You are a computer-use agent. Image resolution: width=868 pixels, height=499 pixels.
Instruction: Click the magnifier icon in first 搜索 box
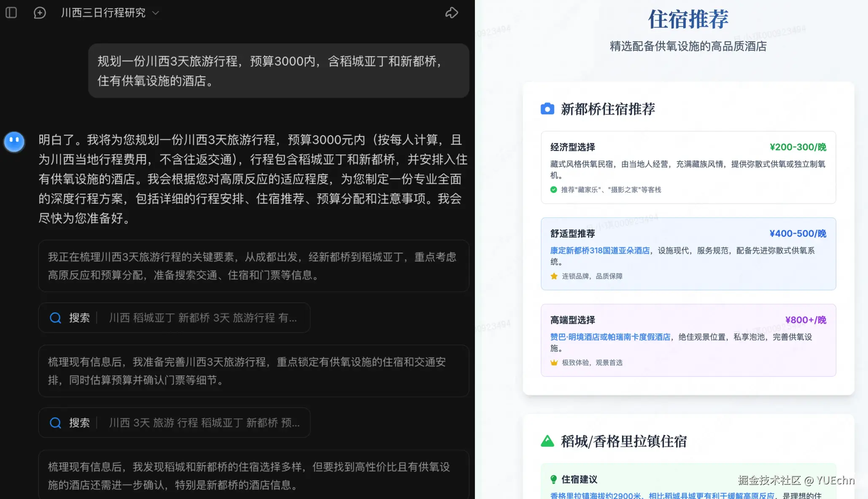55,318
